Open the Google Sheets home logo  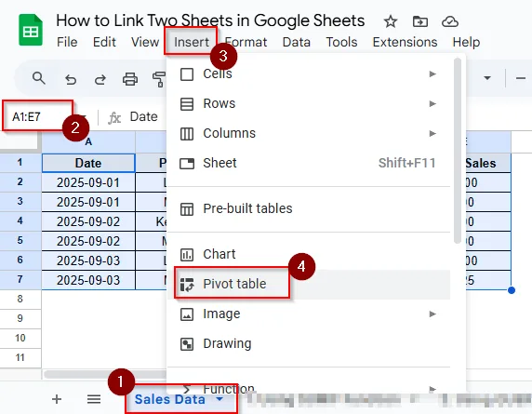31,30
